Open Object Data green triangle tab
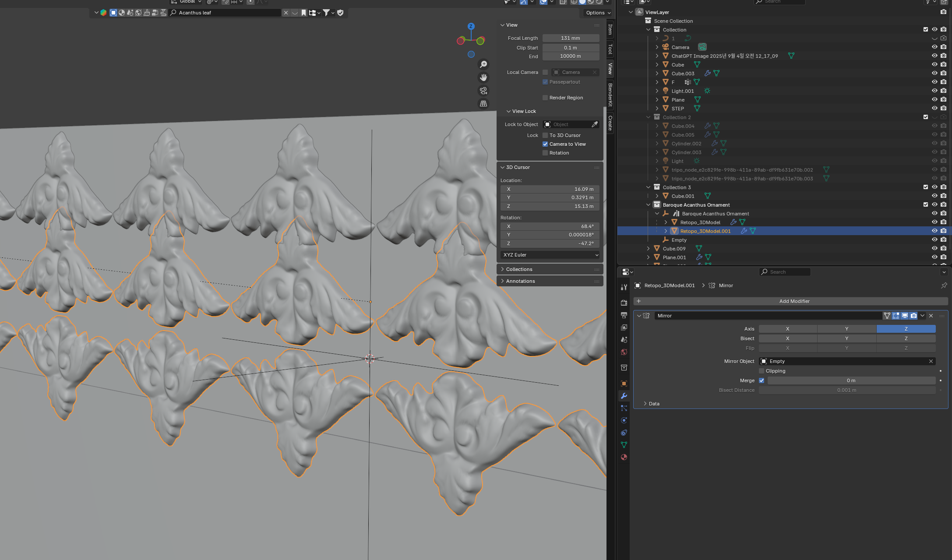952x560 pixels. pos(624,445)
